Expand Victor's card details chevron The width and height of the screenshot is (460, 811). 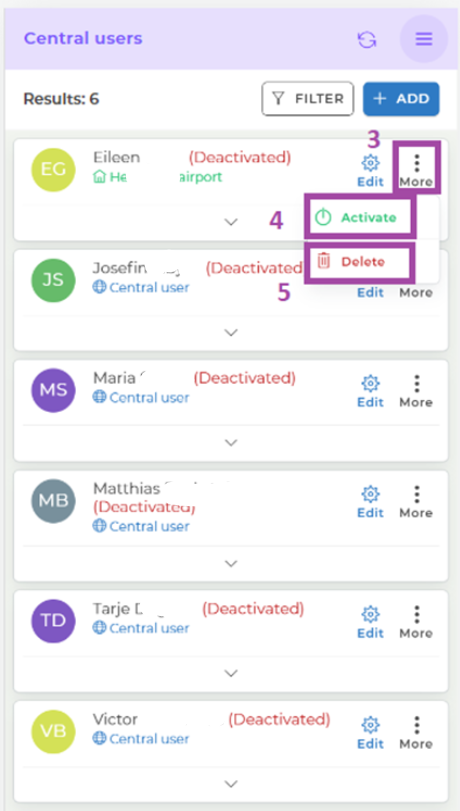(231, 784)
